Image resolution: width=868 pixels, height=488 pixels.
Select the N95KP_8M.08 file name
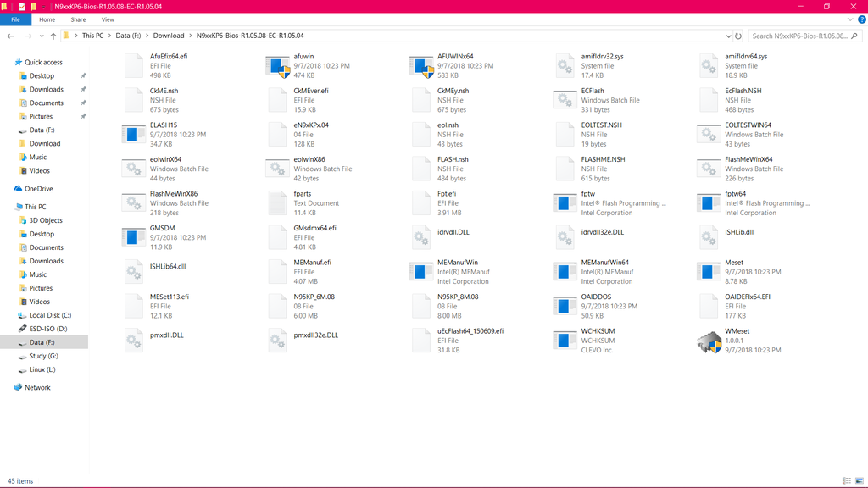pos(458,297)
